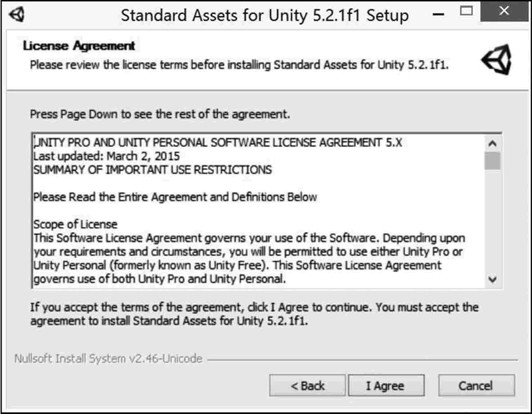Click the license scroll up arrow
This screenshot has height=414, width=532.
[x=492, y=143]
